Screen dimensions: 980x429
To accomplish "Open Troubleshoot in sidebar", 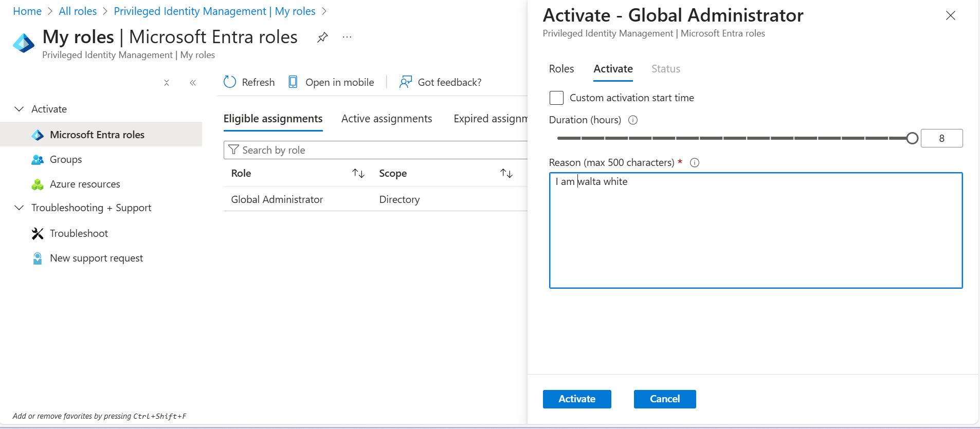I will point(79,233).
